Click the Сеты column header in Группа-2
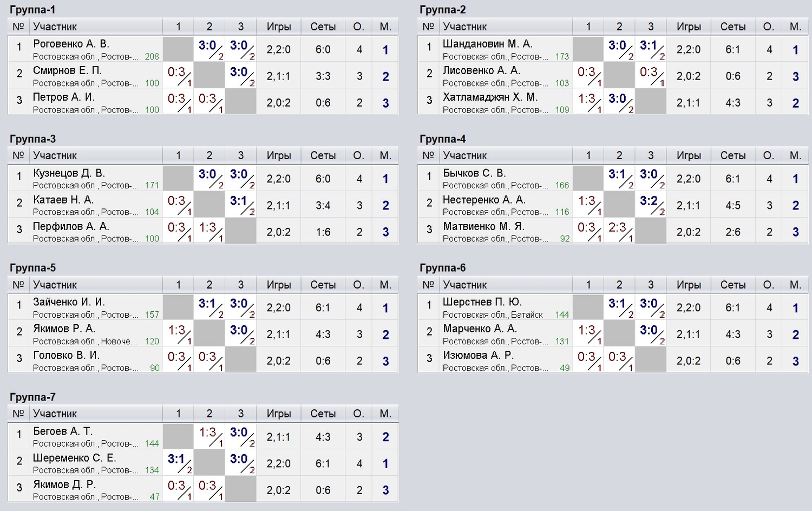The width and height of the screenshot is (812, 511). [x=733, y=27]
